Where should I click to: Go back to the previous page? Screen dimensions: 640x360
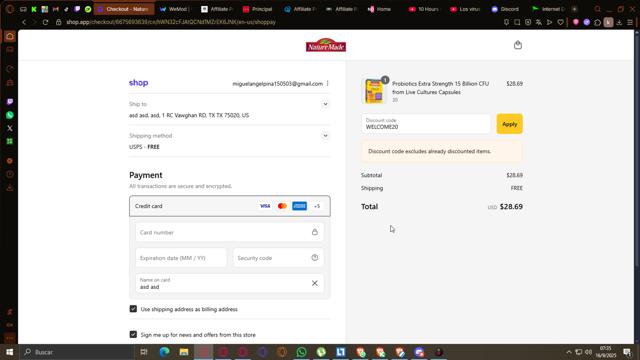(x=24, y=22)
